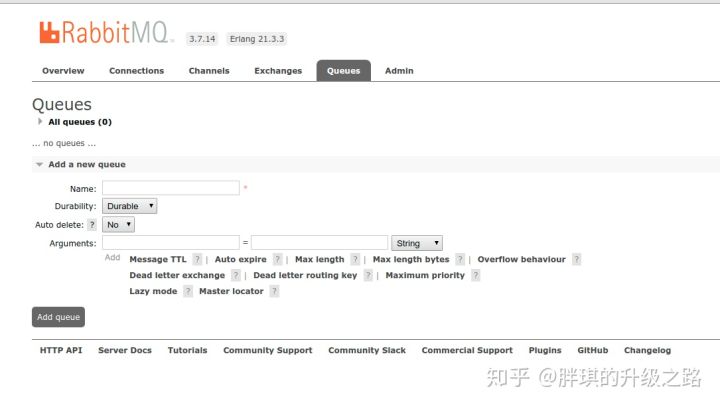Open the Commercial Support footer link
This screenshot has height=407, width=720.
click(x=467, y=350)
